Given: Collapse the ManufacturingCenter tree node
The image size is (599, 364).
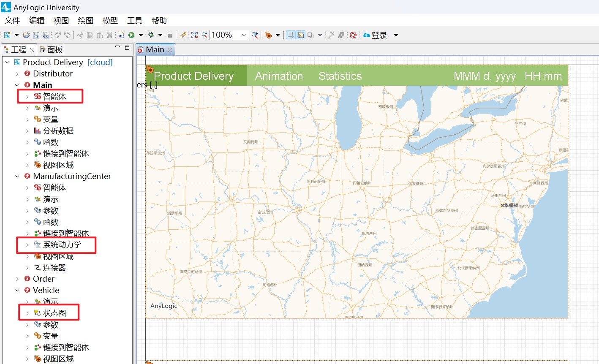Looking at the screenshot, I should tap(17, 177).
